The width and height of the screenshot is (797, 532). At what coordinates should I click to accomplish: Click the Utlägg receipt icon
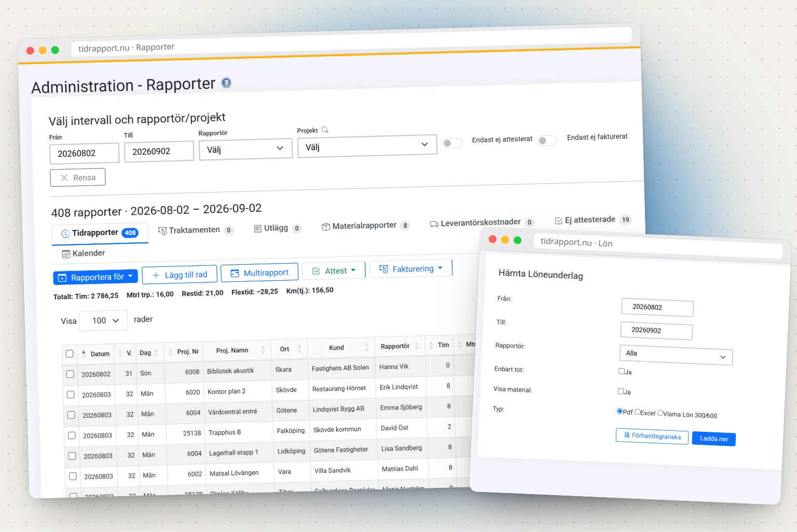point(258,228)
